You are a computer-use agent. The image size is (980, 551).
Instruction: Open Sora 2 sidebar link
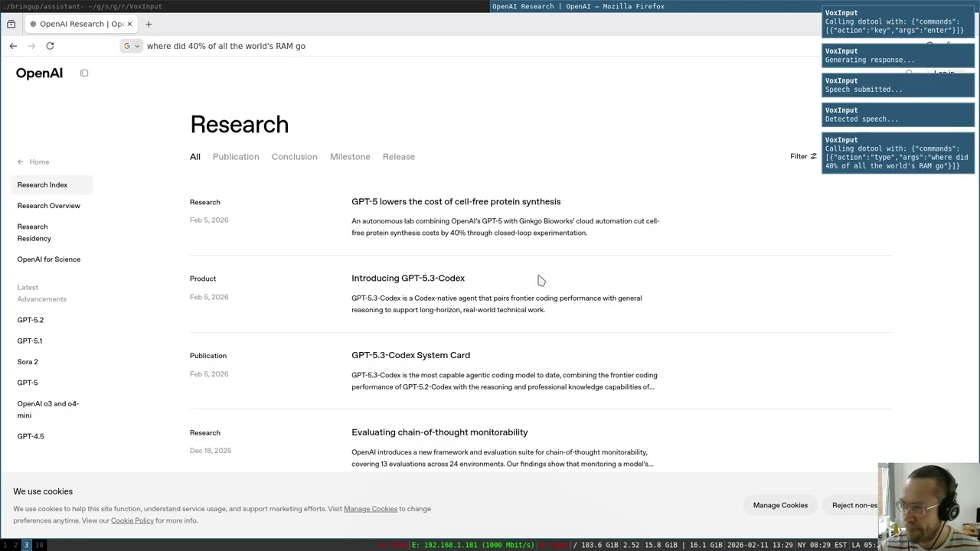28,362
